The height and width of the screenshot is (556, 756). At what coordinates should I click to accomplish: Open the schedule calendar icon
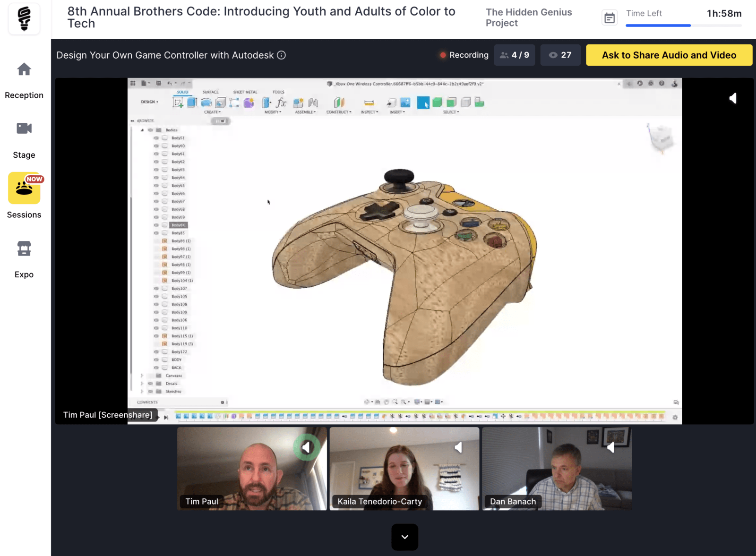point(610,18)
